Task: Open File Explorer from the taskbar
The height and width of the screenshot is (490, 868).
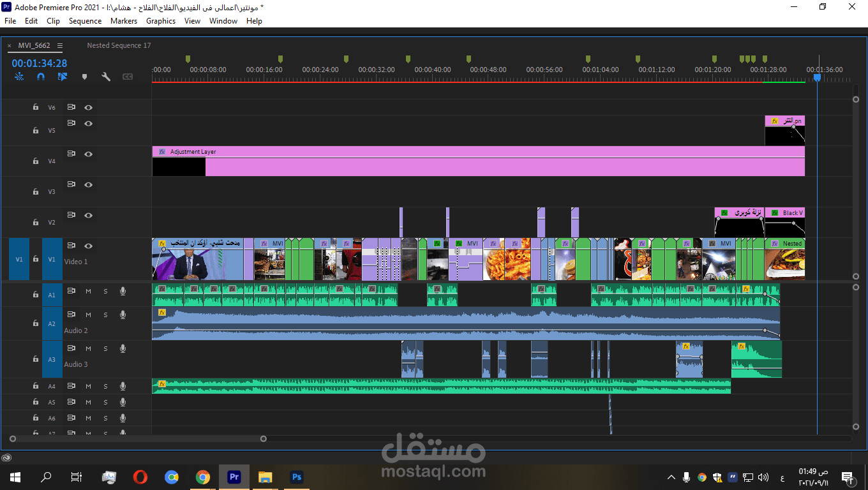Action: pyautogui.click(x=265, y=477)
